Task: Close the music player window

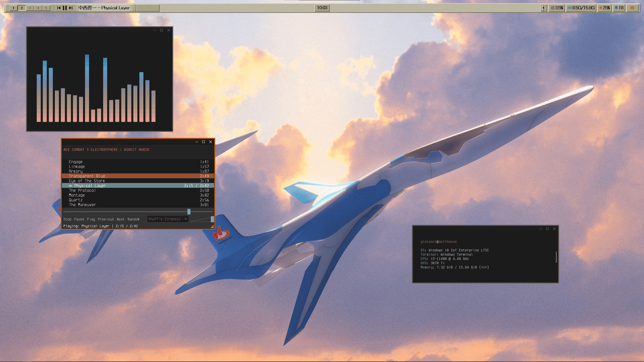Action: coord(211,142)
